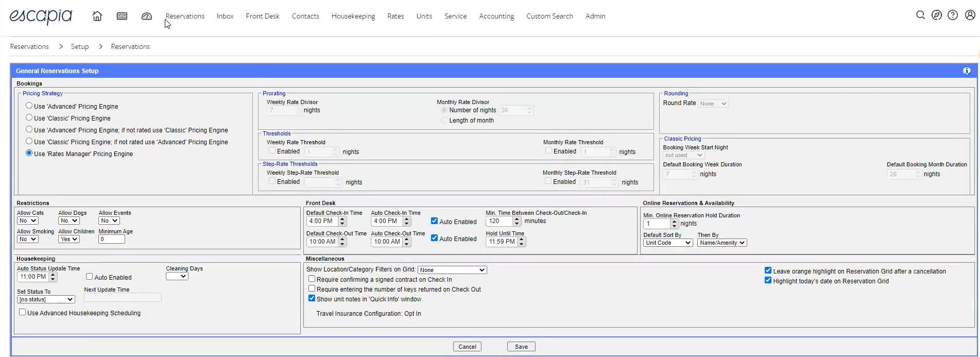Click the search magnifier icon

click(920, 15)
